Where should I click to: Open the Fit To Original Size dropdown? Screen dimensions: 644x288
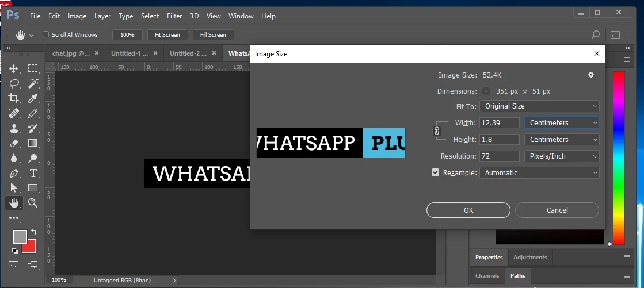click(x=539, y=106)
